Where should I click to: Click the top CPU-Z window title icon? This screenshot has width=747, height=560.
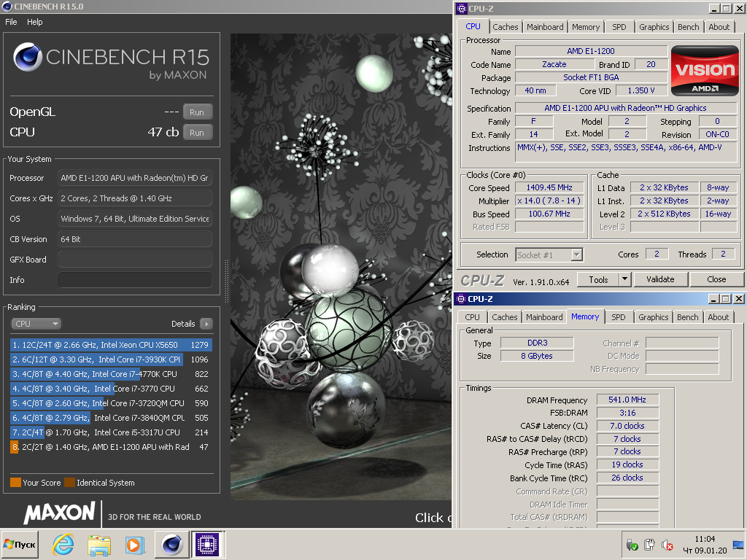click(x=461, y=8)
